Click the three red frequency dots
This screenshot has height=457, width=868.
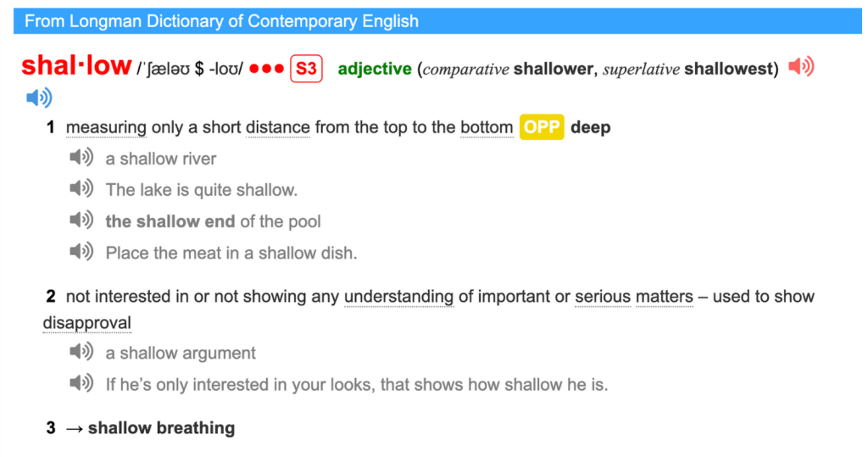(x=267, y=69)
